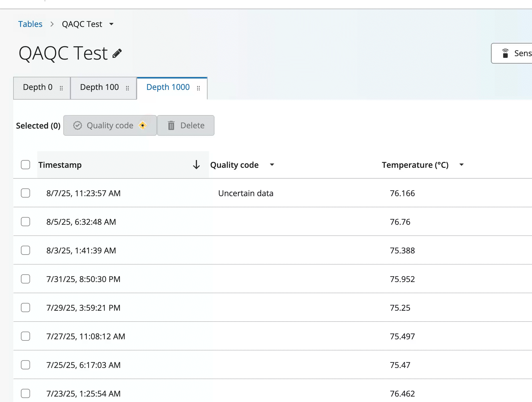Check the row for 8/5/25, 6:32:48 AM

25,222
